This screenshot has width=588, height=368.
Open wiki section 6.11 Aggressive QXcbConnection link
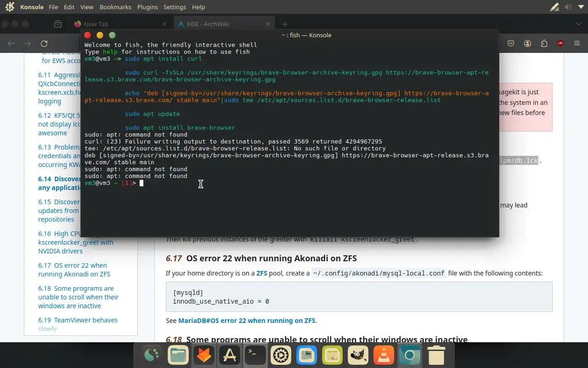click(x=59, y=88)
